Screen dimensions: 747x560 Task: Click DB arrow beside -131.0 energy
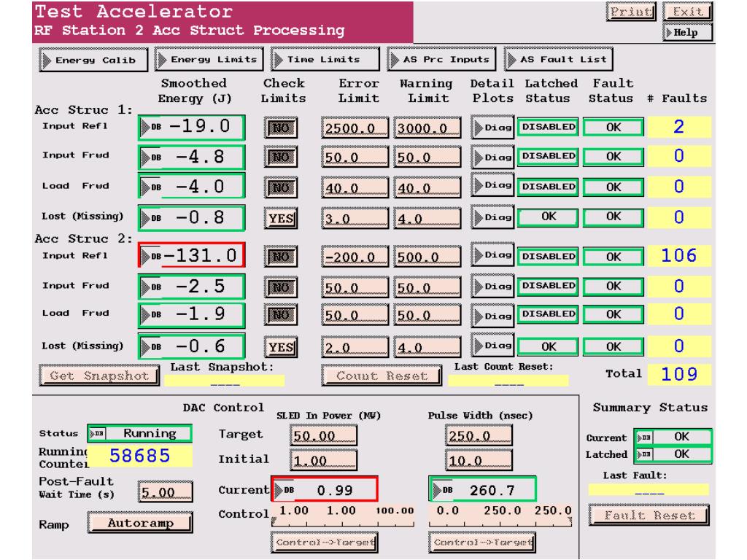coord(151,256)
